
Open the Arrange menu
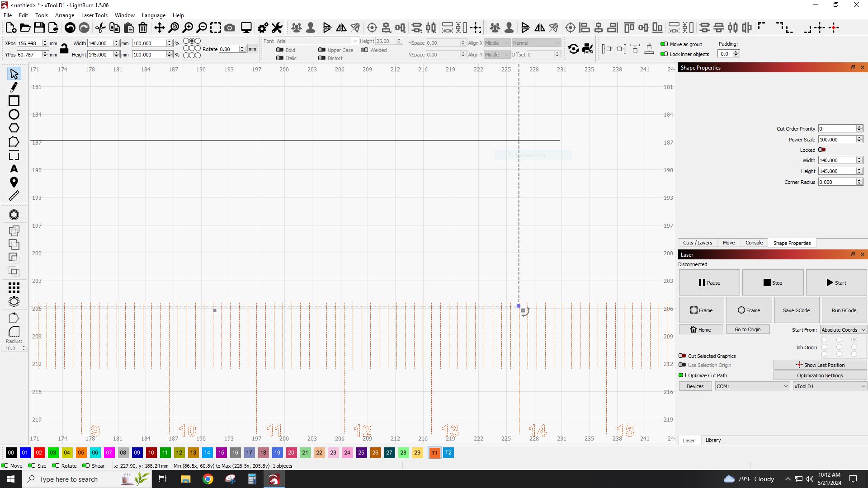pos(64,15)
